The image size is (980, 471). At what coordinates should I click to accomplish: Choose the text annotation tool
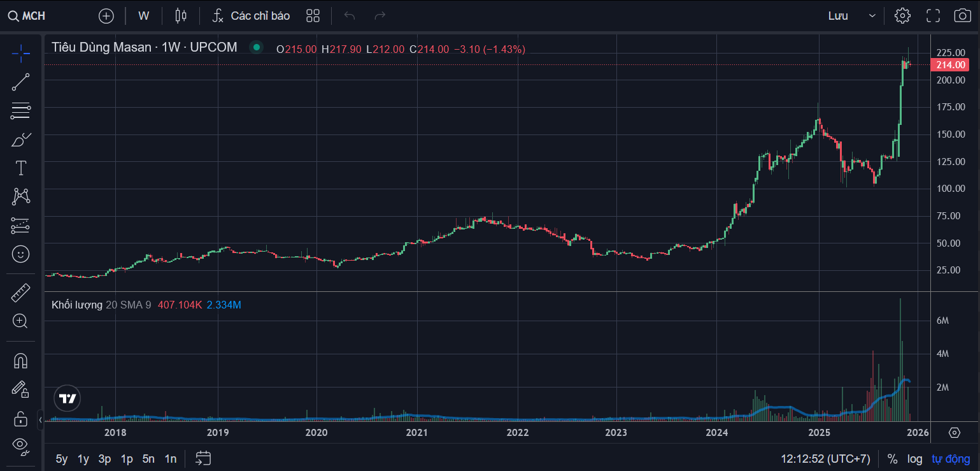pos(20,168)
